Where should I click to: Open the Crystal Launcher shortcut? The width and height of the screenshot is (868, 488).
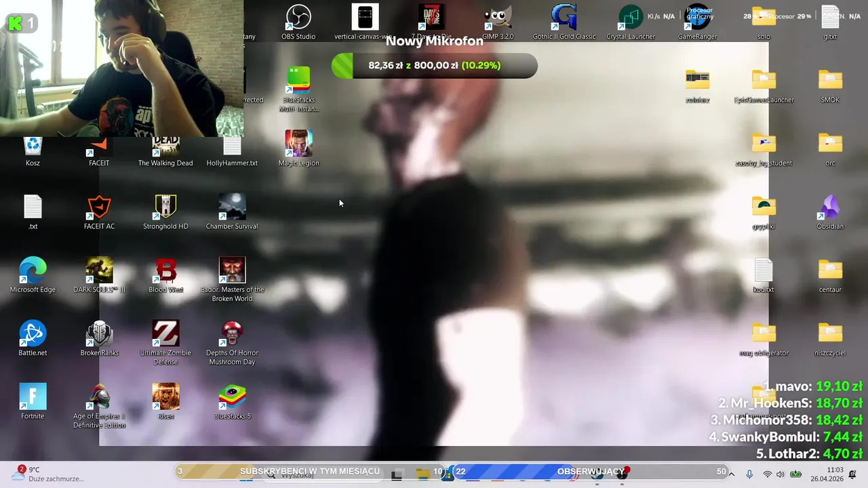(x=631, y=22)
